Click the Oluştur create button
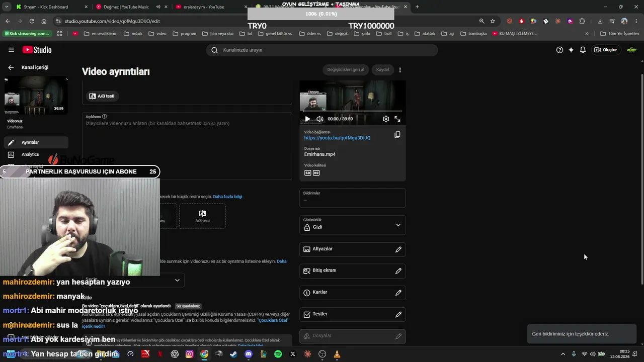The image size is (644, 362). (606, 50)
